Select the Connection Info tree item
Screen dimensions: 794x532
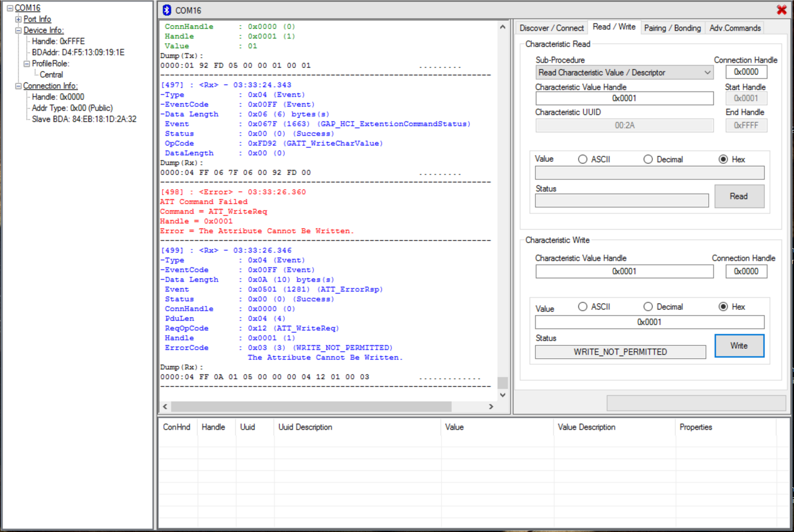50,86
